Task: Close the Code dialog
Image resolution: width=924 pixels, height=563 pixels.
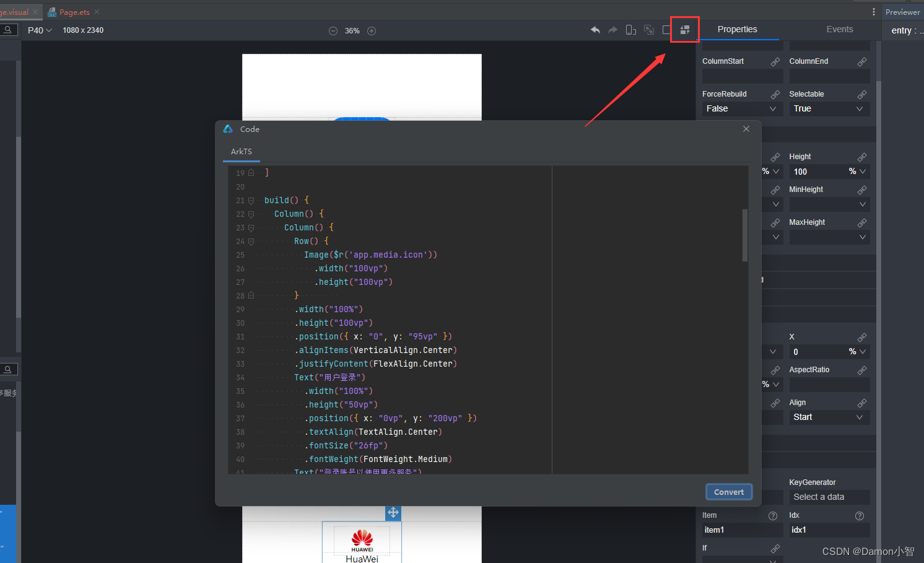Action: (746, 129)
